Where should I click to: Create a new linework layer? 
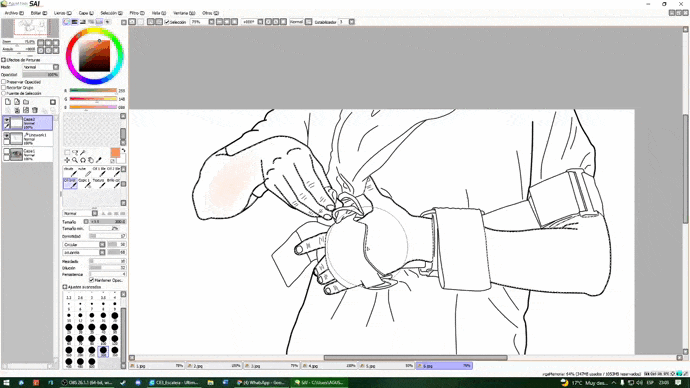tap(17, 102)
